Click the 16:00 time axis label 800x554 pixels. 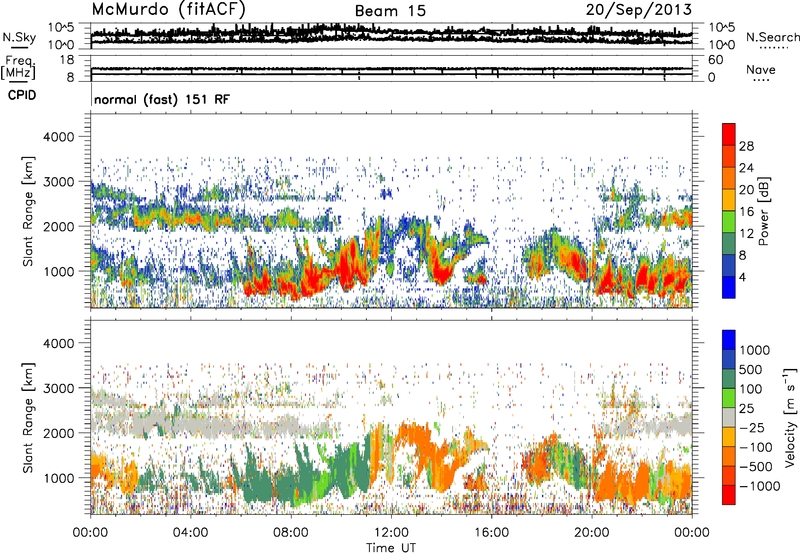(491, 533)
